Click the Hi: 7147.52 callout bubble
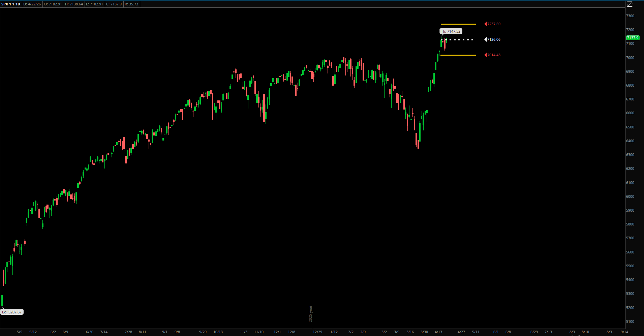 (451, 31)
